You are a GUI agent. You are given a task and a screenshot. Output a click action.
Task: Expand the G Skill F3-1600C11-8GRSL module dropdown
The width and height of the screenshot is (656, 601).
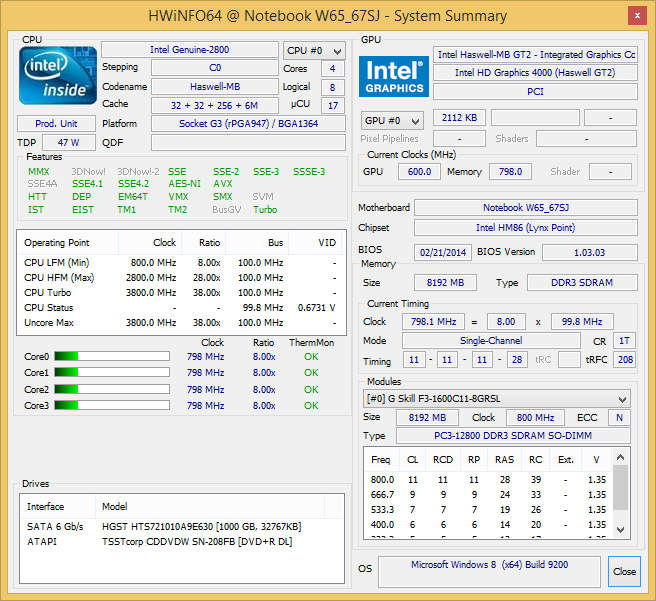[x=497, y=399]
